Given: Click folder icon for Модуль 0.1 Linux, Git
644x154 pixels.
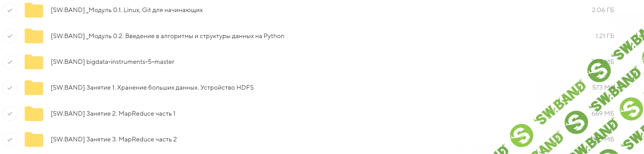Looking at the screenshot, I should 34,10.
